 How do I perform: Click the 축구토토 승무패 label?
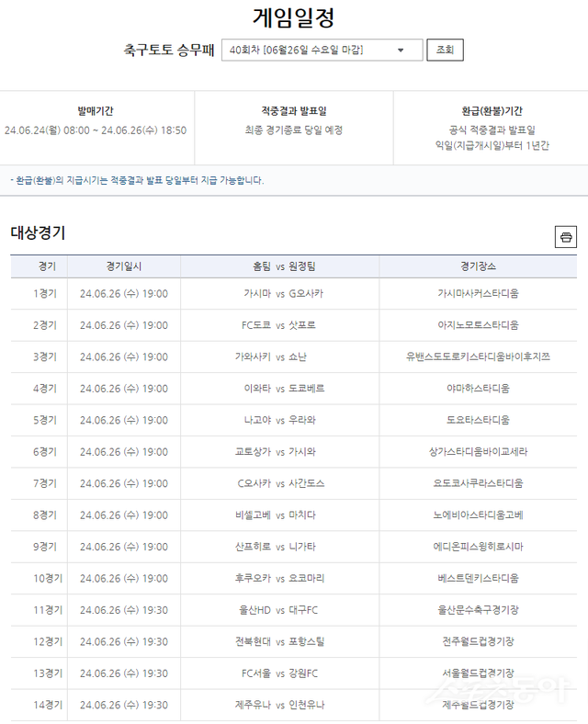(x=169, y=51)
